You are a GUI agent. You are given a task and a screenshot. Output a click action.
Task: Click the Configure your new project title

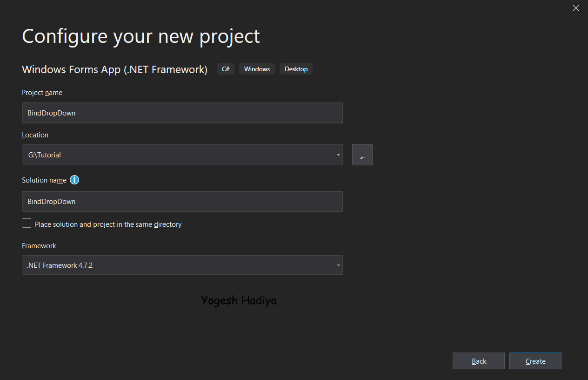141,36
